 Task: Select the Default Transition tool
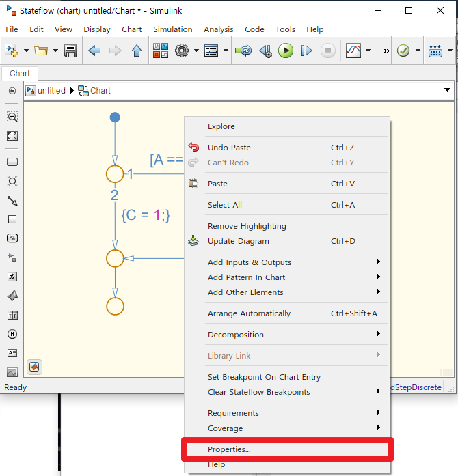(x=12, y=201)
